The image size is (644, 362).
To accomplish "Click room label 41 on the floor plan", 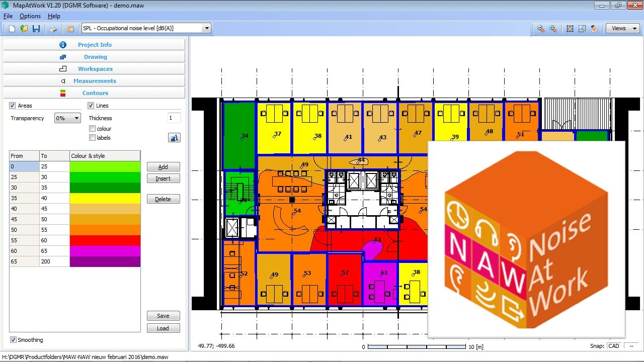I will 348,137.
